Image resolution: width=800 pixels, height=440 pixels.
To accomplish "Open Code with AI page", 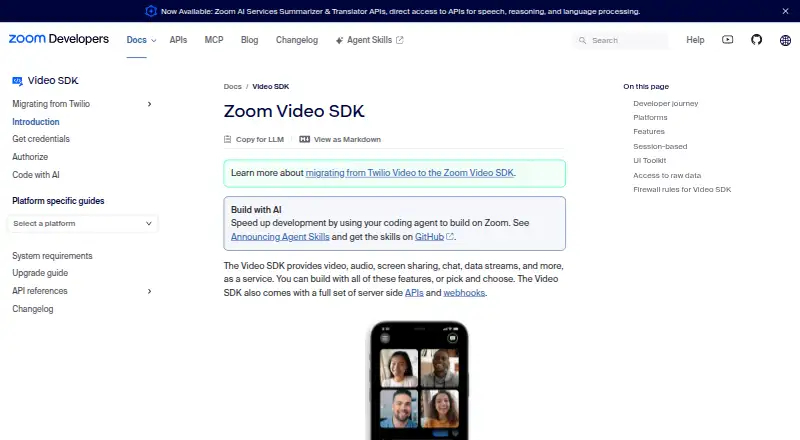I will [36, 175].
